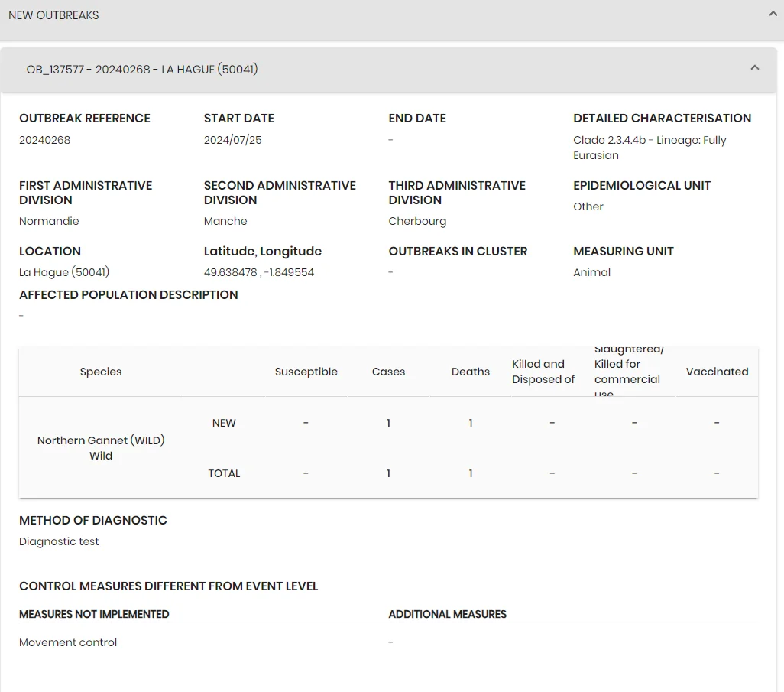Select outbreak reference value 20240268
Image resolution: width=784 pixels, height=692 pixels.
[44, 140]
